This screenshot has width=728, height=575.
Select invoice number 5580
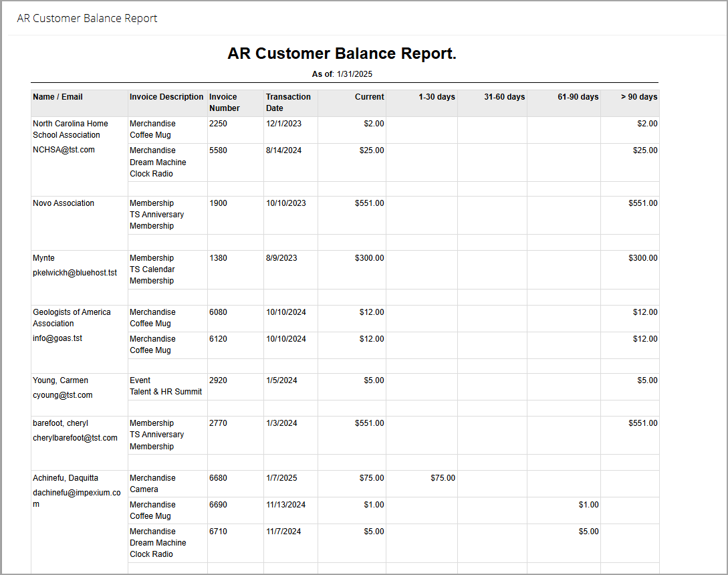(218, 150)
